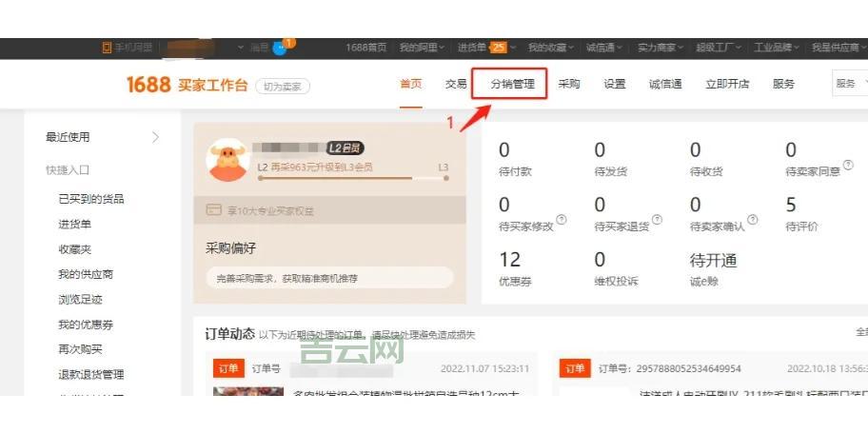Open 收藏夹 in sidebar
The width and height of the screenshot is (868, 434).
[75, 249]
